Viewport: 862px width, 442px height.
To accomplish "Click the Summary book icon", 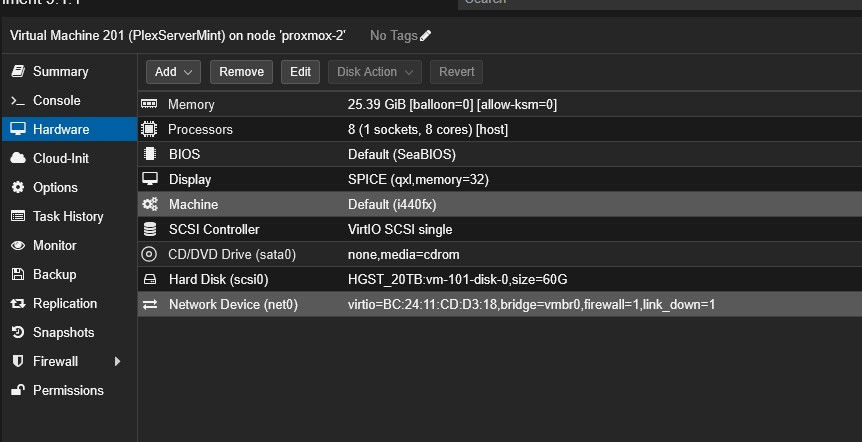I will [18, 71].
